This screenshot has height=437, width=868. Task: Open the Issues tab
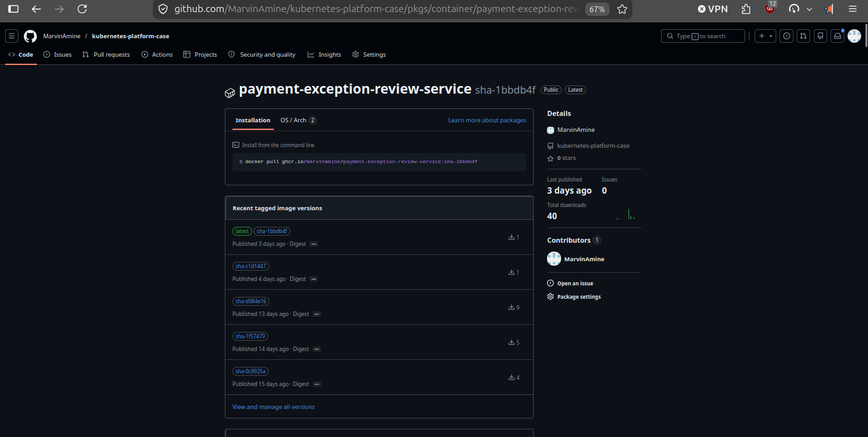tap(57, 55)
